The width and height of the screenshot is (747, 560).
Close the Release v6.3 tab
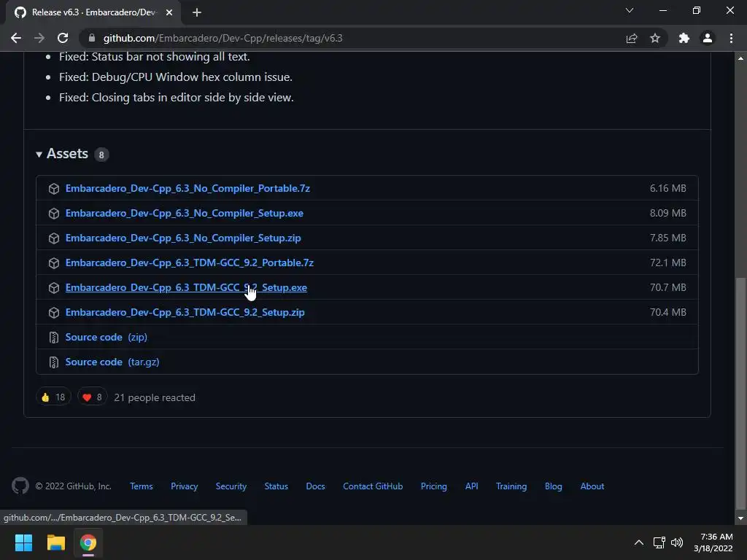[x=169, y=12]
